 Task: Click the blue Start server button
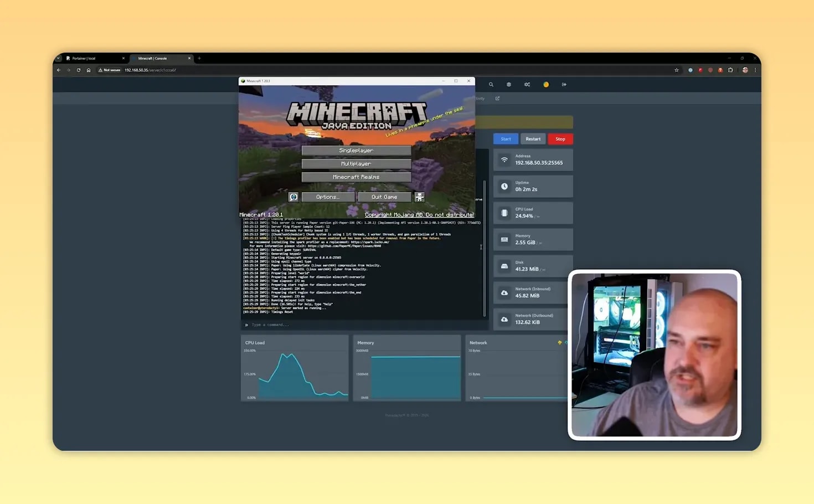[x=506, y=139]
